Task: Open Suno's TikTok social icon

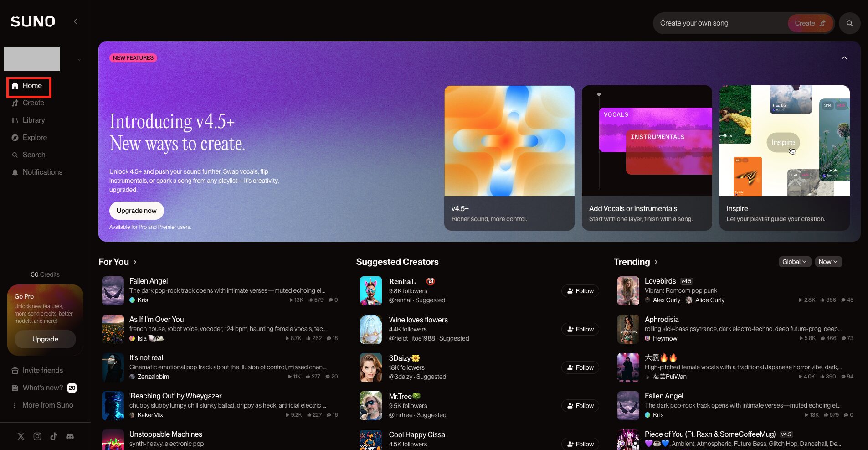Action: [x=54, y=436]
